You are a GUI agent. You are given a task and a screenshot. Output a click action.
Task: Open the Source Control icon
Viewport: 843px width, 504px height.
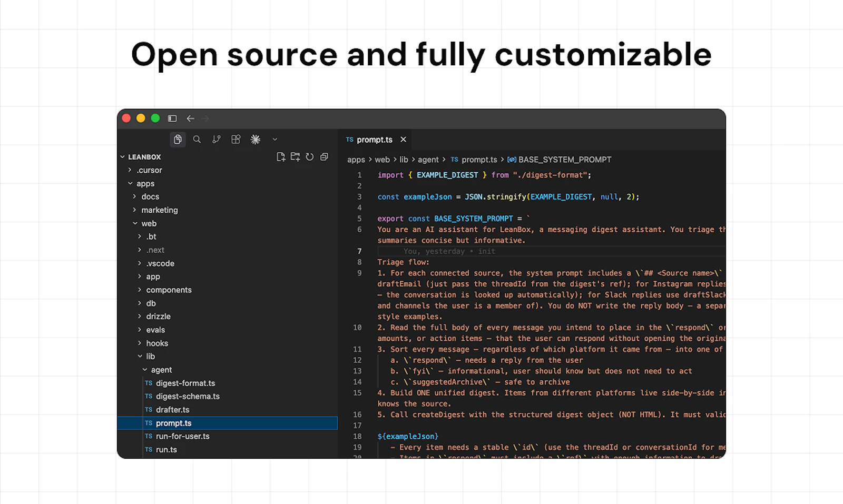tap(217, 140)
